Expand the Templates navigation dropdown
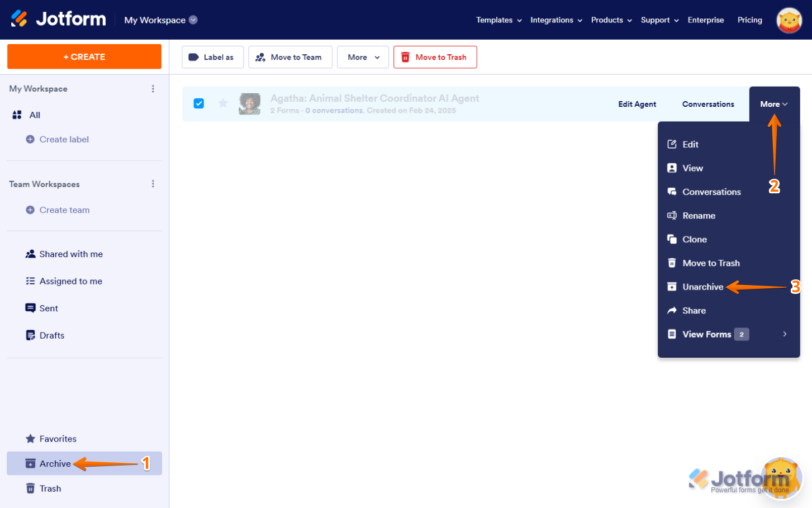This screenshot has height=508, width=812. pyautogui.click(x=499, y=20)
